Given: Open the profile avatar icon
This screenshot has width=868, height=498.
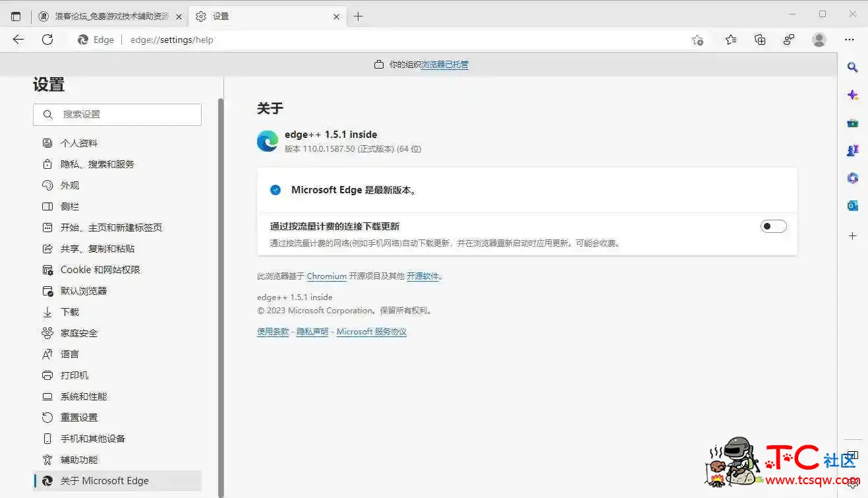Looking at the screenshot, I should coord(819,40).
